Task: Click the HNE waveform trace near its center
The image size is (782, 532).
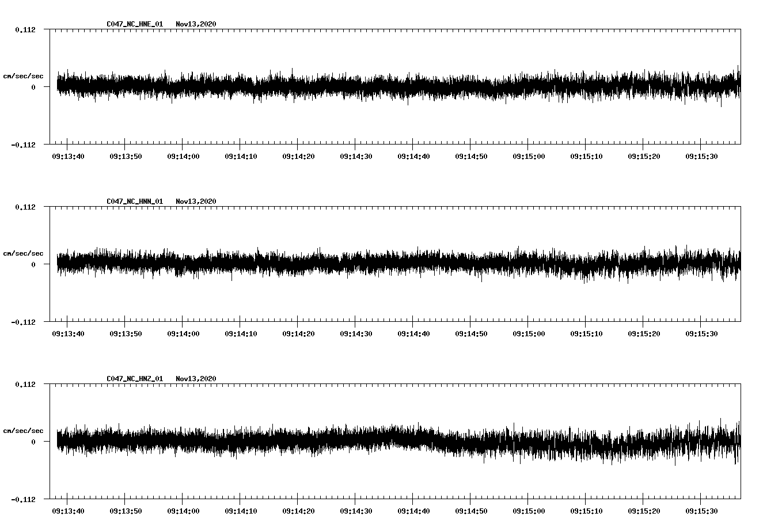Action: click(397, 85)
